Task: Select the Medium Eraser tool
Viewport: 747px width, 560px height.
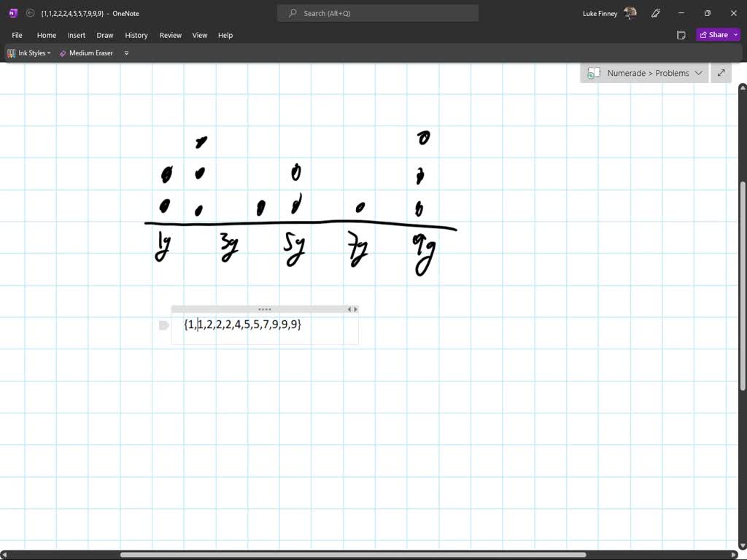Action: click(x=86, y=52)
